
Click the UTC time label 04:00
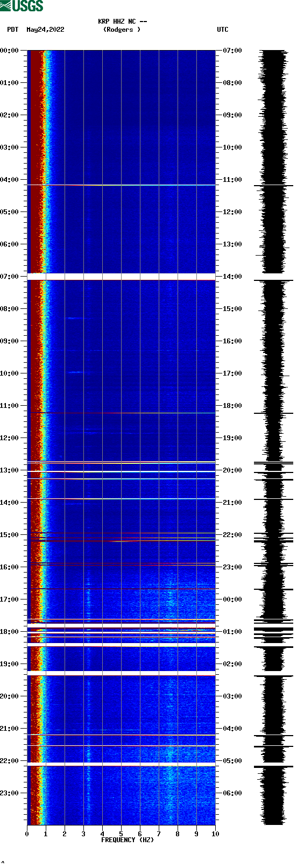pos(232,729)
